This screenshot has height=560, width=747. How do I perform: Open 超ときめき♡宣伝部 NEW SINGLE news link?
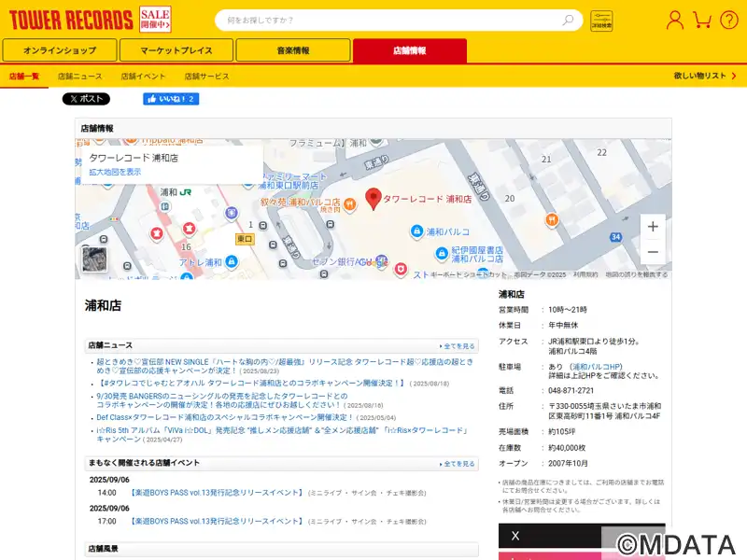[285, 366]
